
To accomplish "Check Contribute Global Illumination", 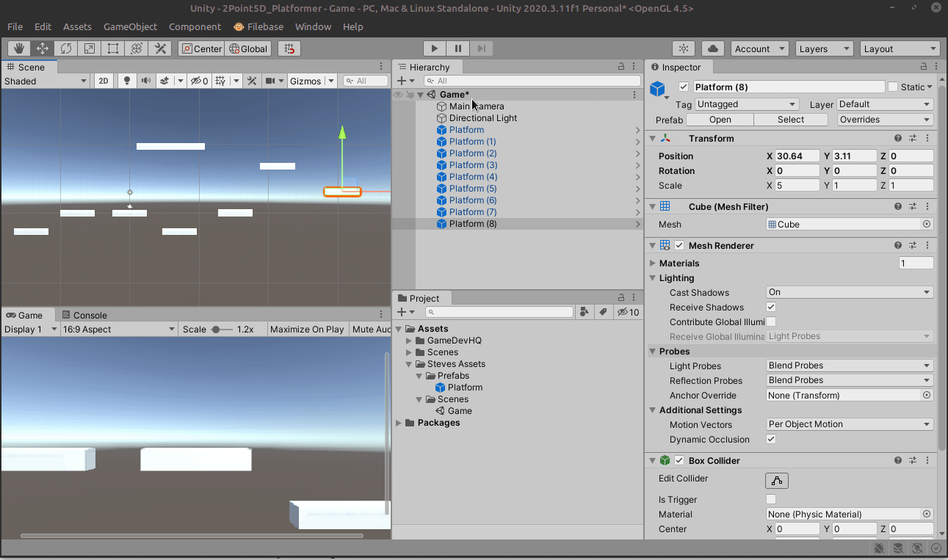I will [771, 321].
